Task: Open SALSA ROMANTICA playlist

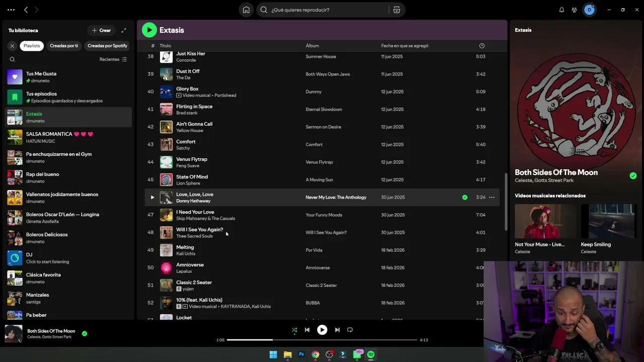Action: pos(68,137)
